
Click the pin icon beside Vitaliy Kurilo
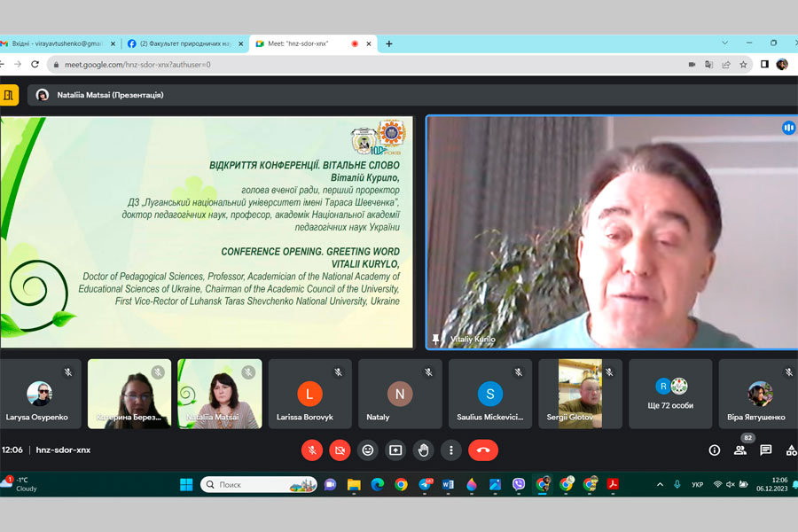tap(435, 339)
